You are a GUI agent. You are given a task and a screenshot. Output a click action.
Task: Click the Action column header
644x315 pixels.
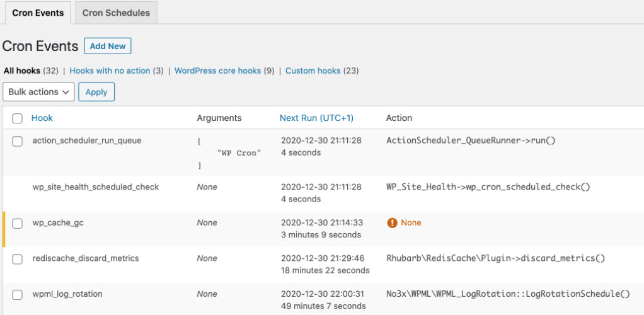[399, 118]
